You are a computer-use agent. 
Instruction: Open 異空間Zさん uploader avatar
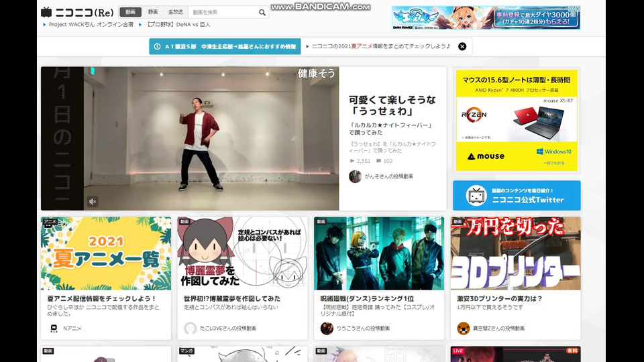pyautogui.click(x=464, y=328)
